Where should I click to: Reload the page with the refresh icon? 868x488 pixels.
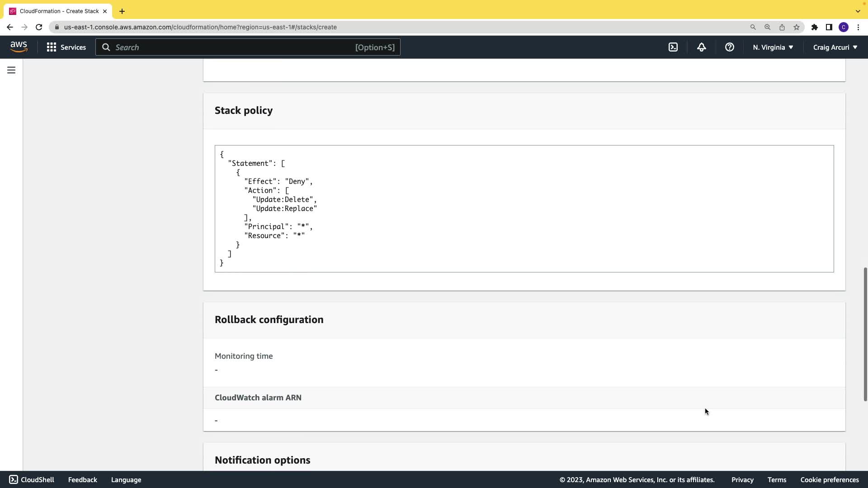click(39, 27)
